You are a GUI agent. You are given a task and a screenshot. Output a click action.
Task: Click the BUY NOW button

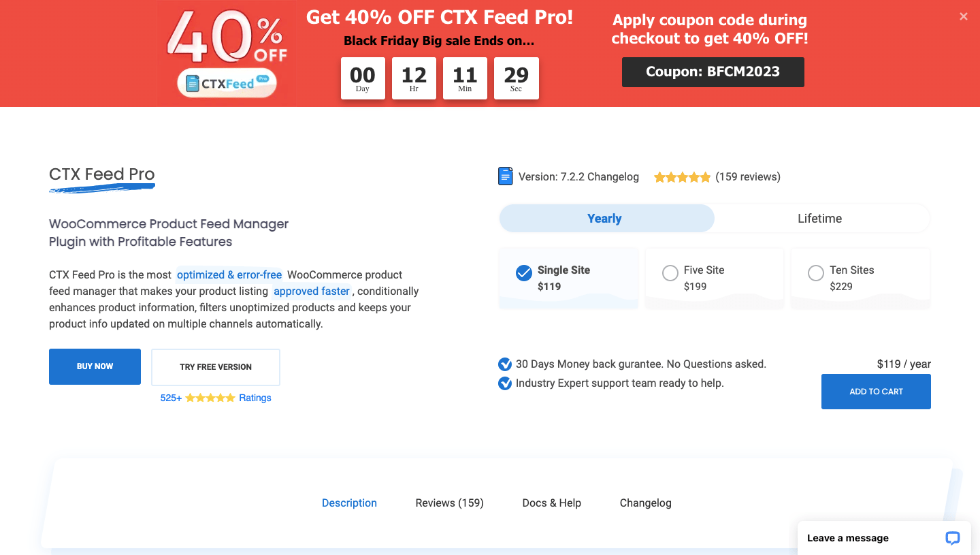95,366
